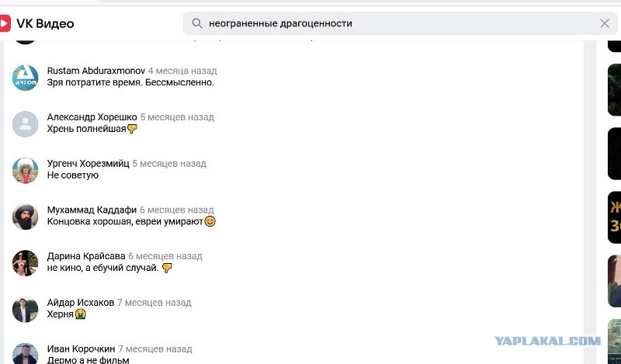
Task: Open Александр Хорешко's default avatar
Action: (x=26, y=124)
